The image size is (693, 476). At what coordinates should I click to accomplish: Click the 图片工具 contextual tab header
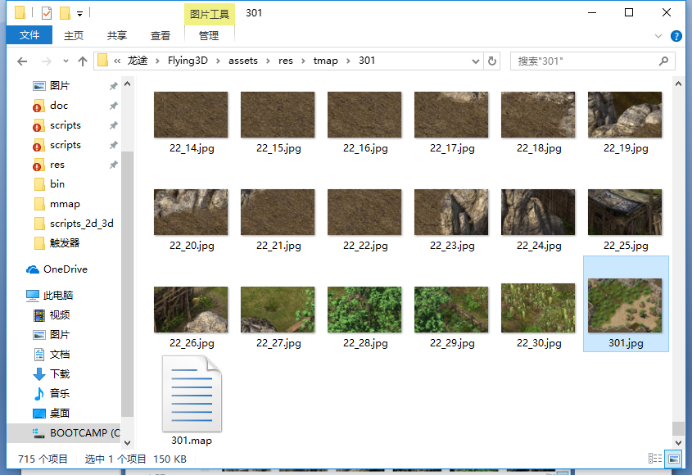(209, 15)
